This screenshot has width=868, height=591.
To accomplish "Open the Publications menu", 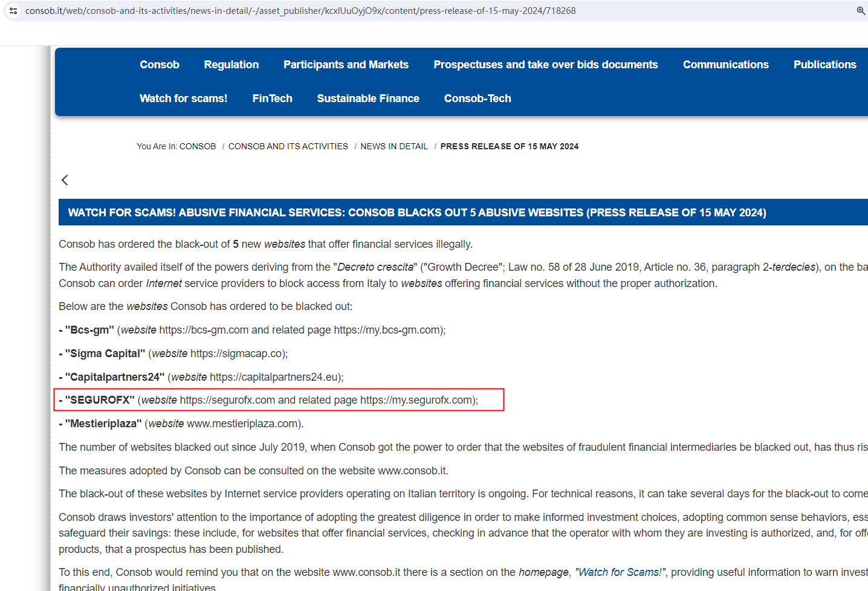I will (824, 65).
